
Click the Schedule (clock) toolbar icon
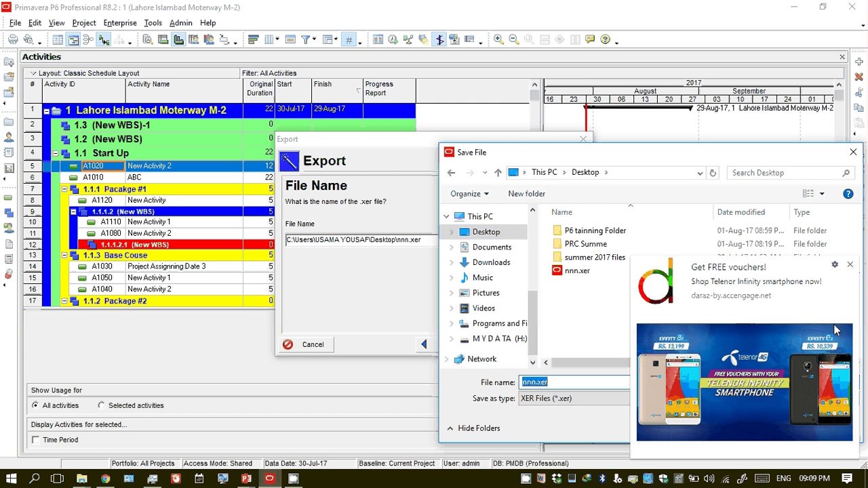pyautogui.click(x=393, y=40)
